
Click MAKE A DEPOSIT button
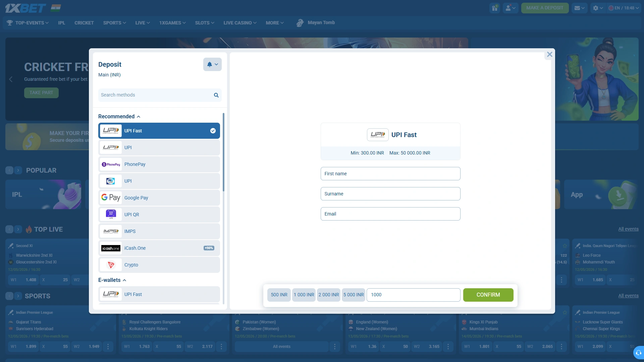pyautogui.click(x=545, y=8)
